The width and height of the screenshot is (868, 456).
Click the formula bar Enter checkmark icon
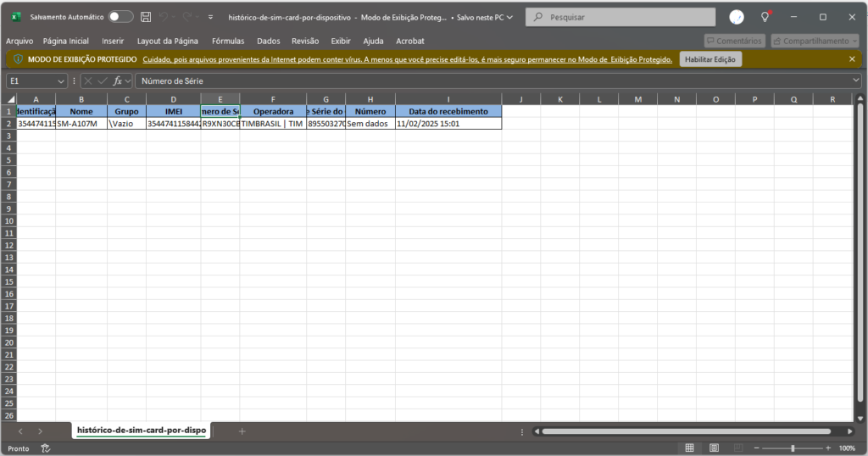[103, 81]
